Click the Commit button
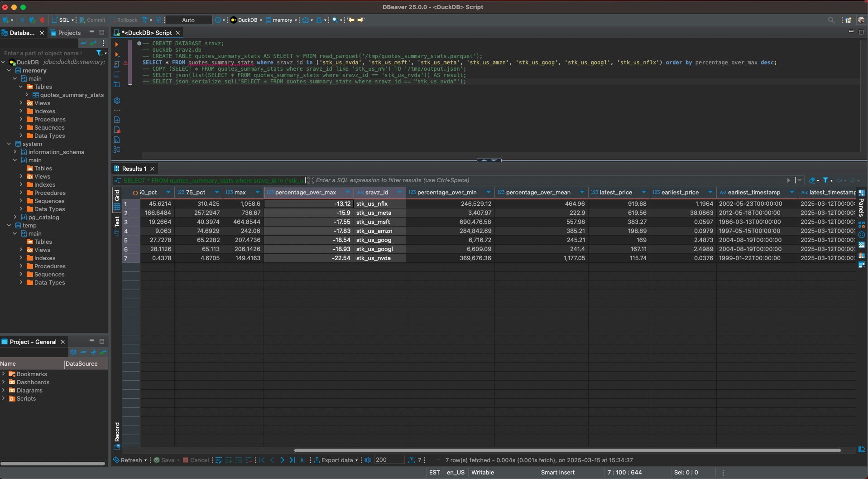 coord(92,20)
